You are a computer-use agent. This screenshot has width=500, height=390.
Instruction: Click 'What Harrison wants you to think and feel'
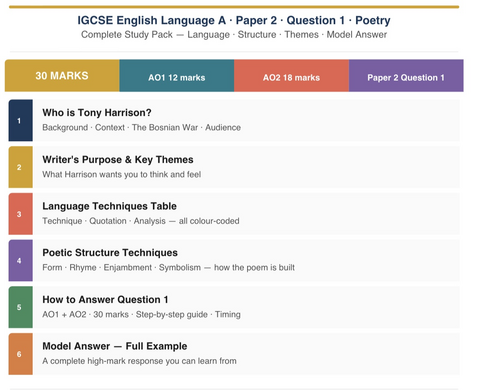122,174
